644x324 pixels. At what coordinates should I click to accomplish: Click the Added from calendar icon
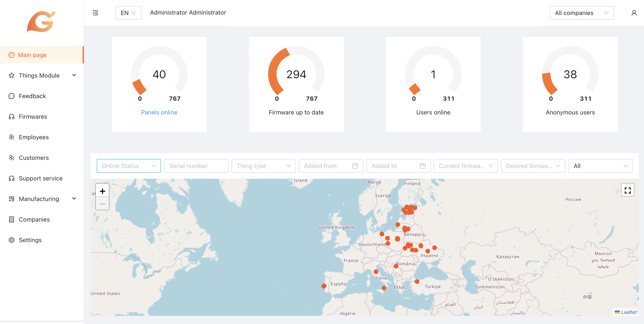[355, 166]
